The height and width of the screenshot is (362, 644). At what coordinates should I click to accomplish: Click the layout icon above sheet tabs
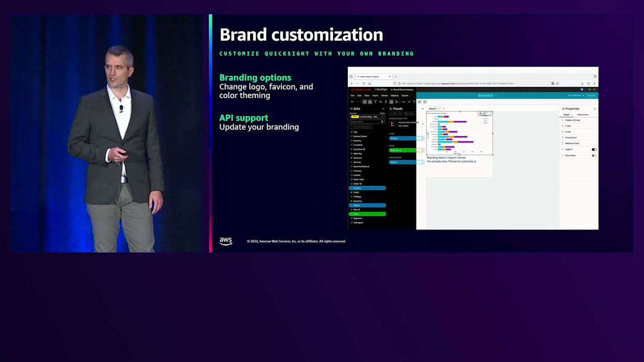[x=425, y=102]
